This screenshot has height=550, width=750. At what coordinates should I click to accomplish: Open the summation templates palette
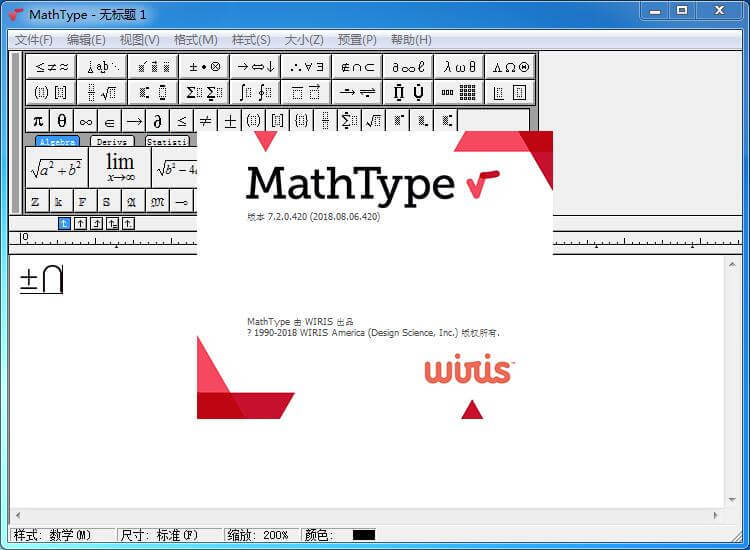click(204, 93)
